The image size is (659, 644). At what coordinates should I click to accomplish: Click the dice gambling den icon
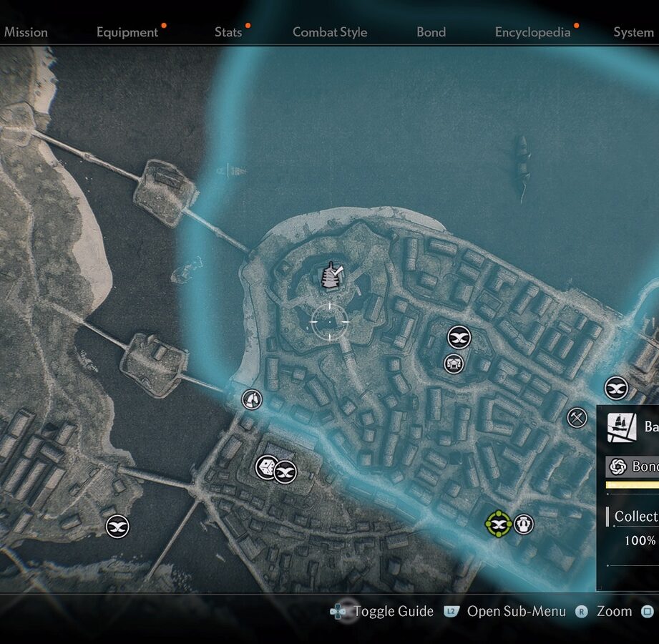pyautogui.click(x=265, y=467)
